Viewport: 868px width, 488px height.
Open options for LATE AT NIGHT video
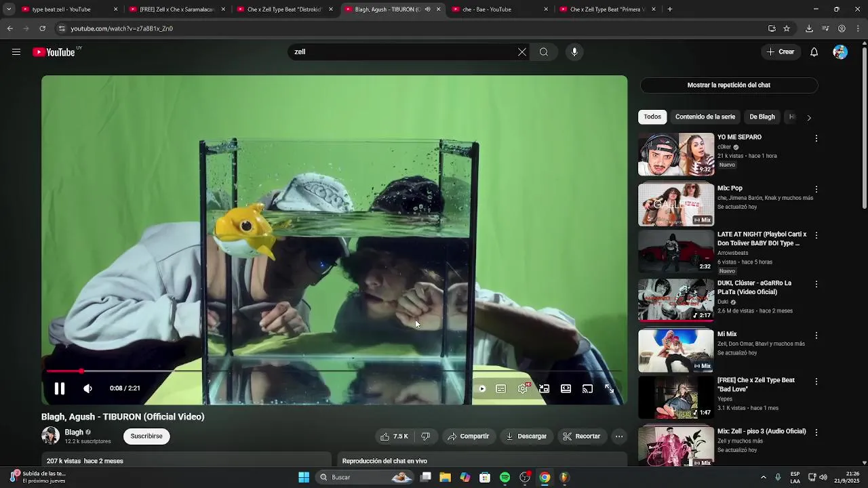click(x=816, y=235)
